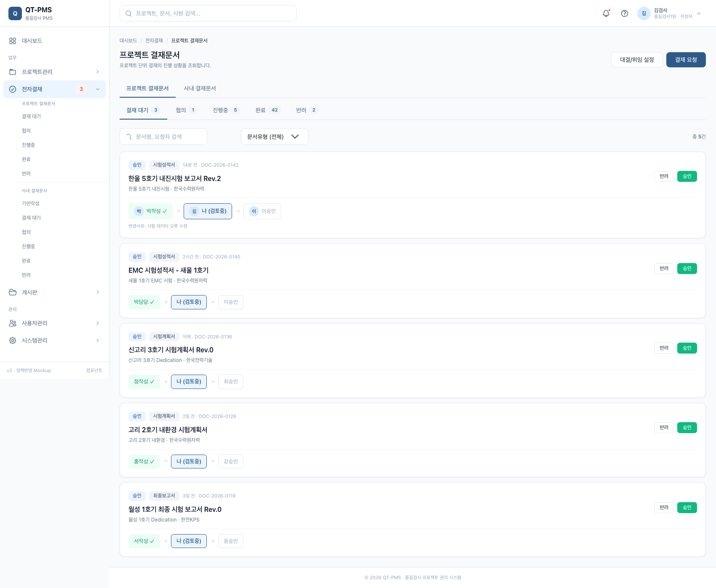
Task: Open document title 한울 5호기 내진시험 보고서 Rev.2
Action: point(175,178)
